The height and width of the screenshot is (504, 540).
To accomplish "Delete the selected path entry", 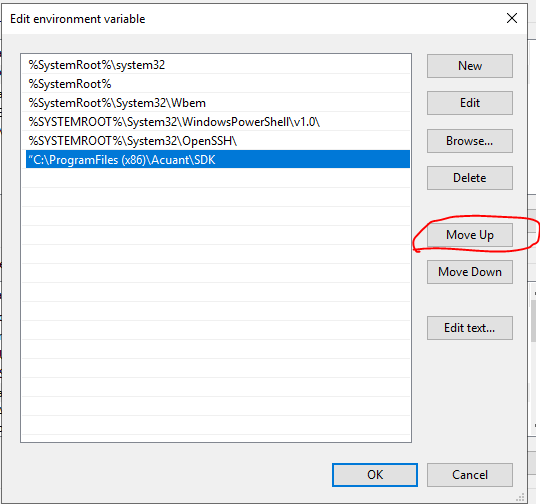I will tap(470, 178).
